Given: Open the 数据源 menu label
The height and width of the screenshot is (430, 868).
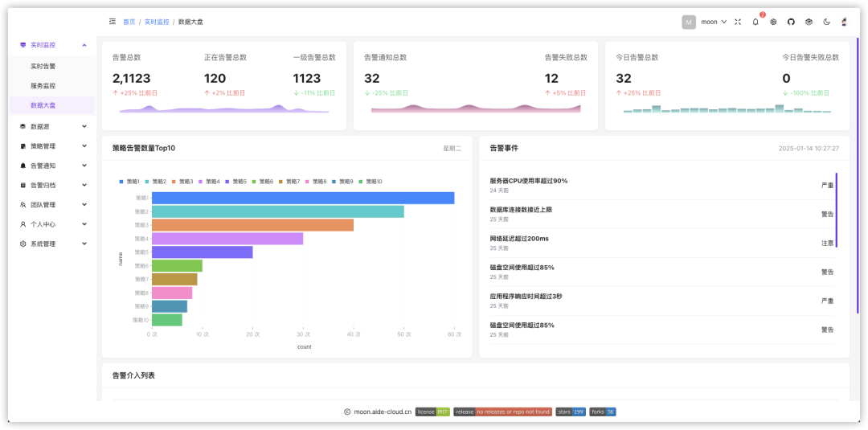Looking at the screenshot, I should 40,127.
